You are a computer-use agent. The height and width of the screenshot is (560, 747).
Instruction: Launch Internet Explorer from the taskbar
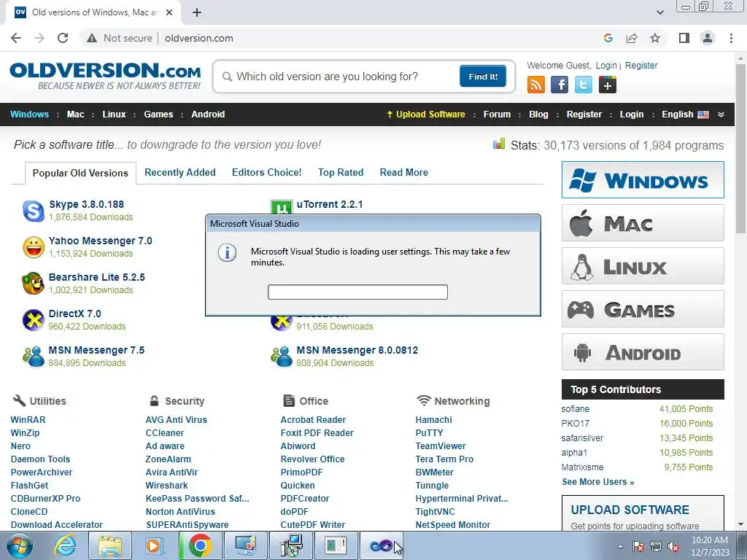(64, 545)
